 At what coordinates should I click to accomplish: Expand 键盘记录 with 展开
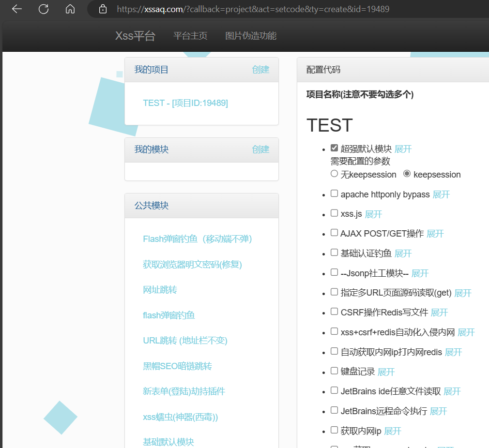click(x=386, y=372)
